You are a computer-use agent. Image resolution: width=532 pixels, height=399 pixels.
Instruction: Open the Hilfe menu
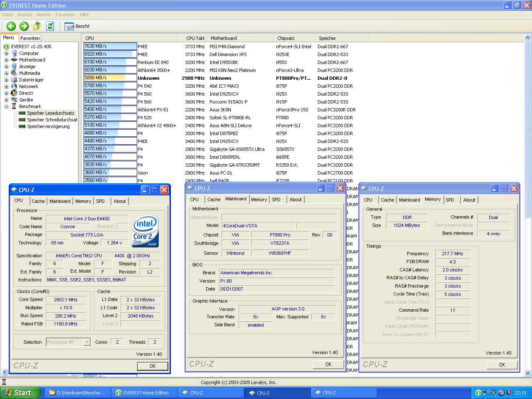tap(84, 15)
